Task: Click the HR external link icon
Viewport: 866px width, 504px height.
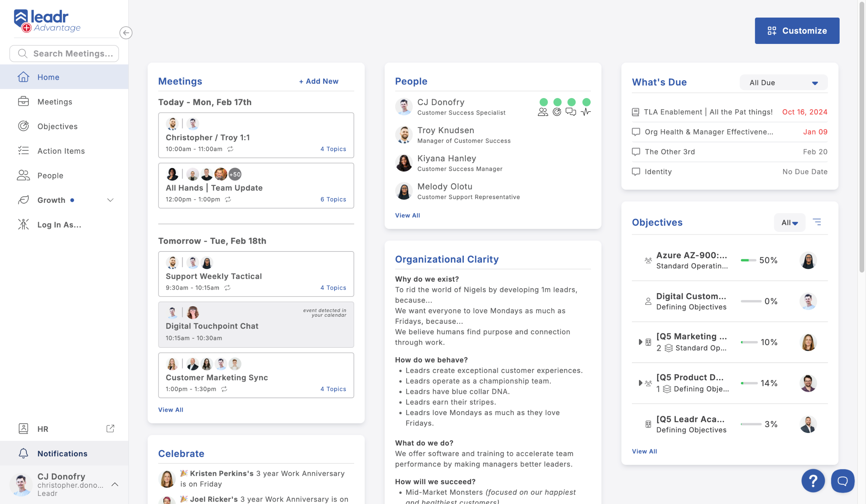Action: coord(110,429)
